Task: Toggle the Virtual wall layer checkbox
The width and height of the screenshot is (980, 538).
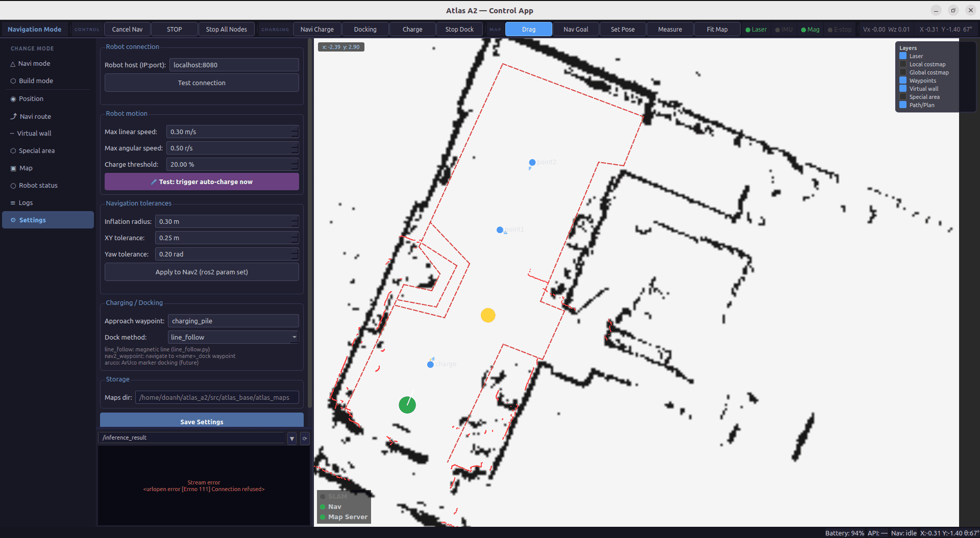Action: tap(903, 89)
